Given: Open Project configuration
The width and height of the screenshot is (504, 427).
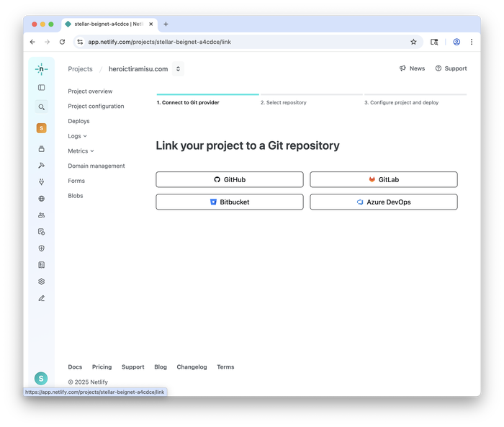Looking at the screenshot, I should pyautogui.click(x=96, y=106).
